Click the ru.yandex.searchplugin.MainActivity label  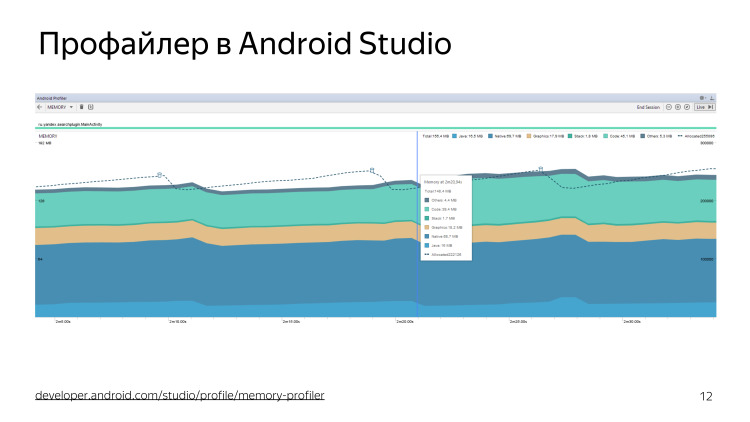pyautogui.click(x=70, y=124)
